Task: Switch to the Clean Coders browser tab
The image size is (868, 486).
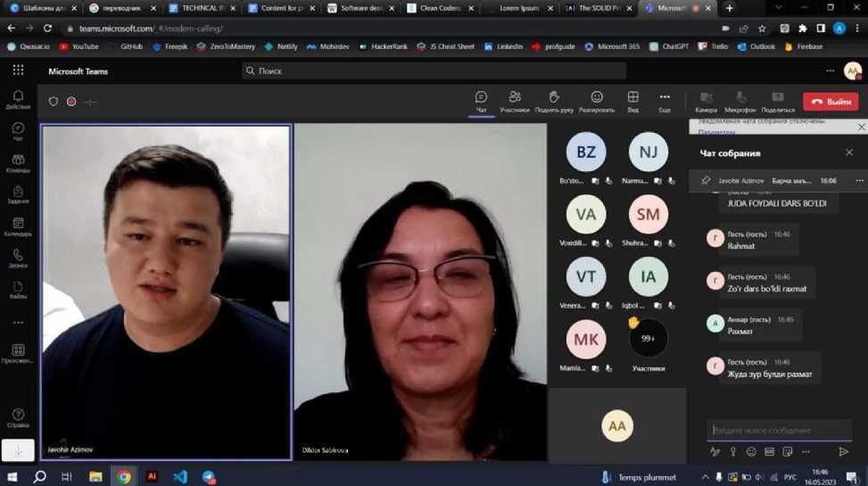Action: [x=438, y=8]
